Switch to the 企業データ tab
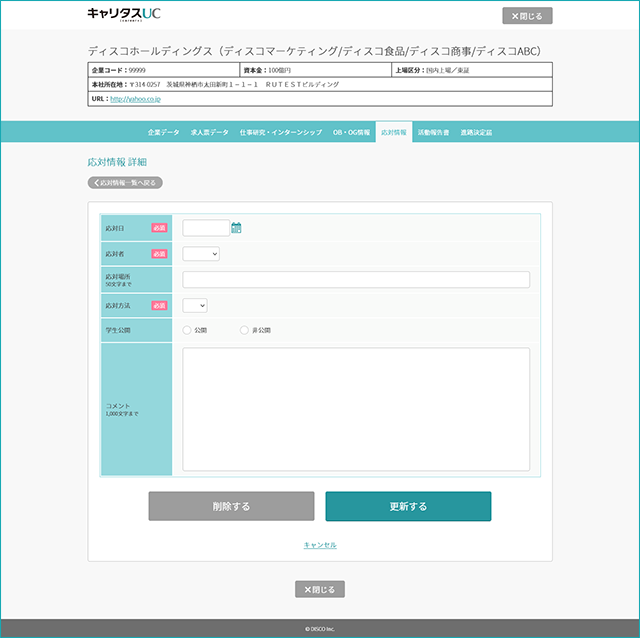This screenshot has height=638, width=640. pos(163,132)
